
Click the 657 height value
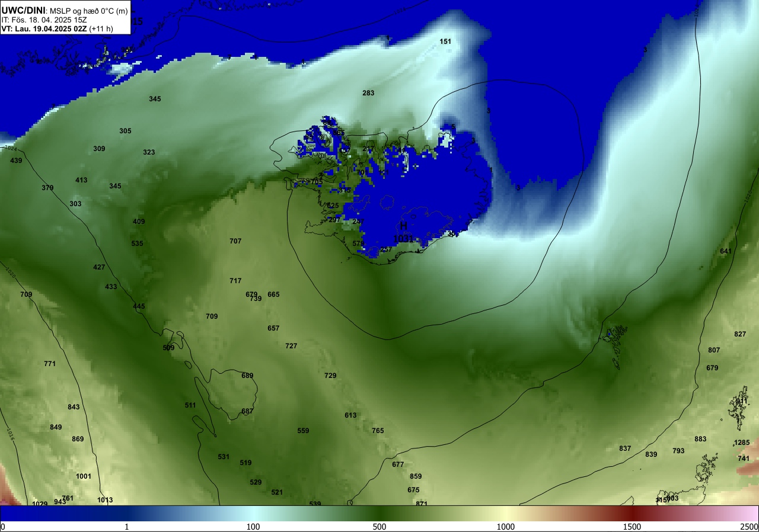coord(273,328)
